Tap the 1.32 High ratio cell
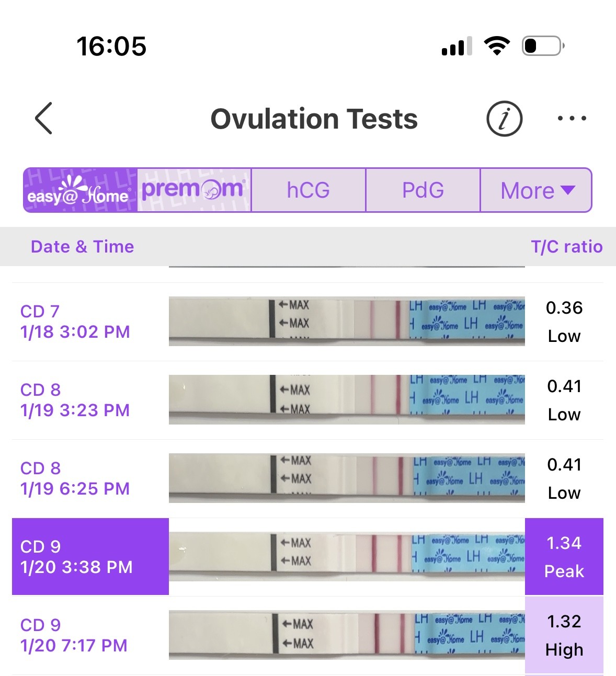Screen dimensions: 616x676 point(564,635)
